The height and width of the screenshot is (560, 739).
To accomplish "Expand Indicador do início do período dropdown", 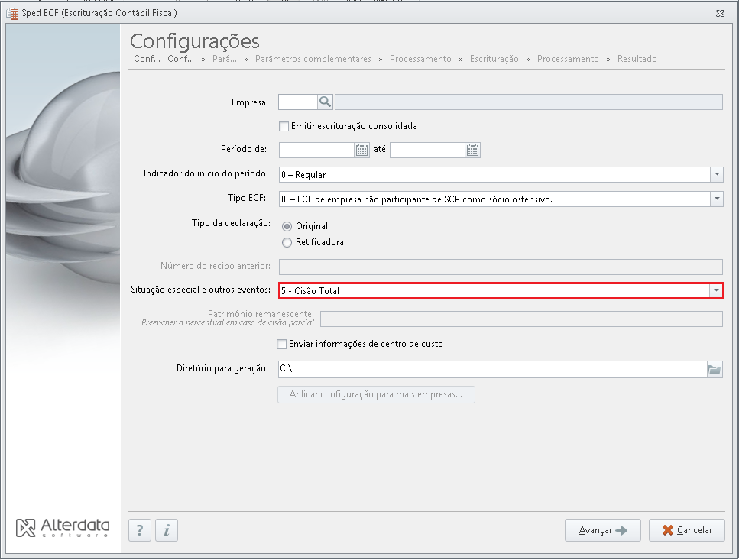I will (716, 175).
